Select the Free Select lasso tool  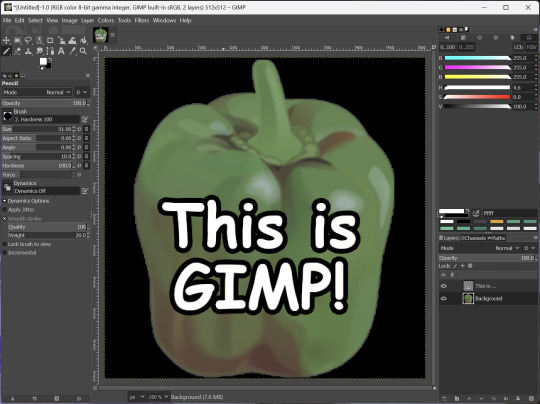(28, 40)
